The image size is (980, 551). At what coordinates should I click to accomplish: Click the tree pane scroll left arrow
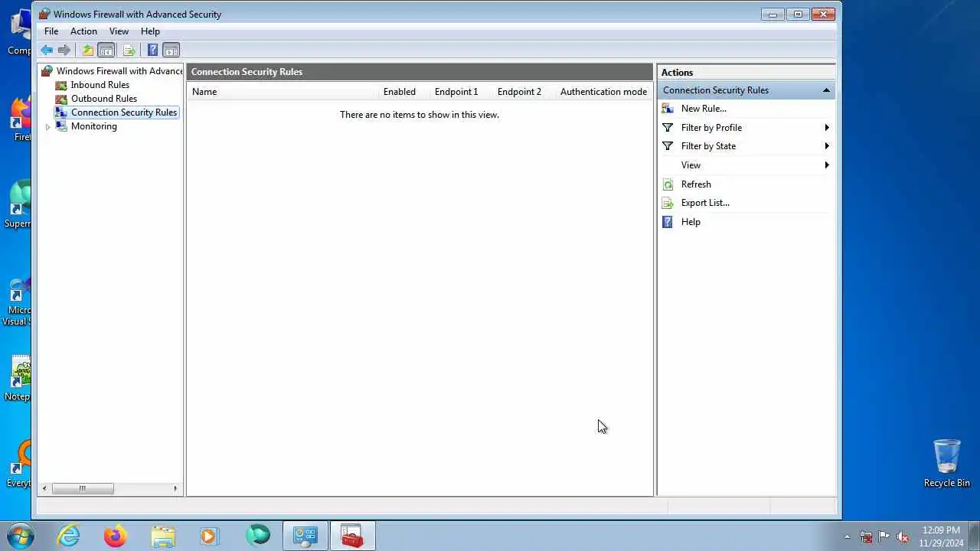pyautogui.click(x=44, y=488)
